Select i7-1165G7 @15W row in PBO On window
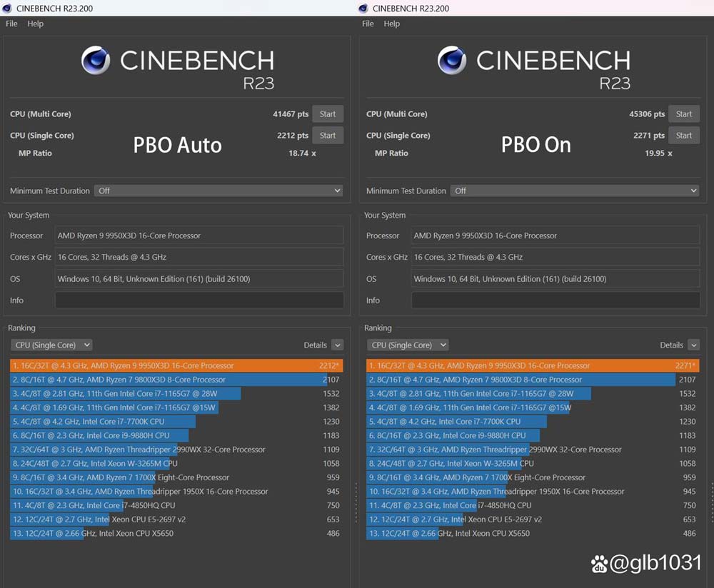This screenshot has width=714, height=588. 533,407
